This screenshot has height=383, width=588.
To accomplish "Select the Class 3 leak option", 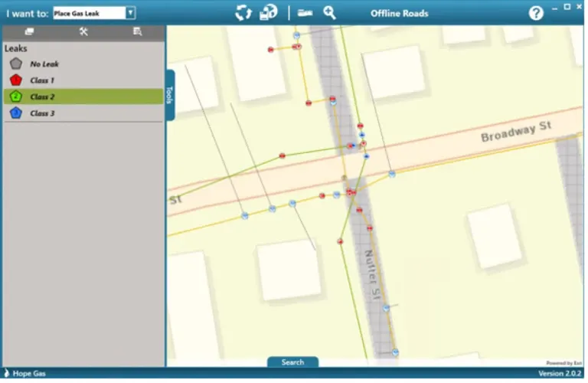I will click(83, 113).
